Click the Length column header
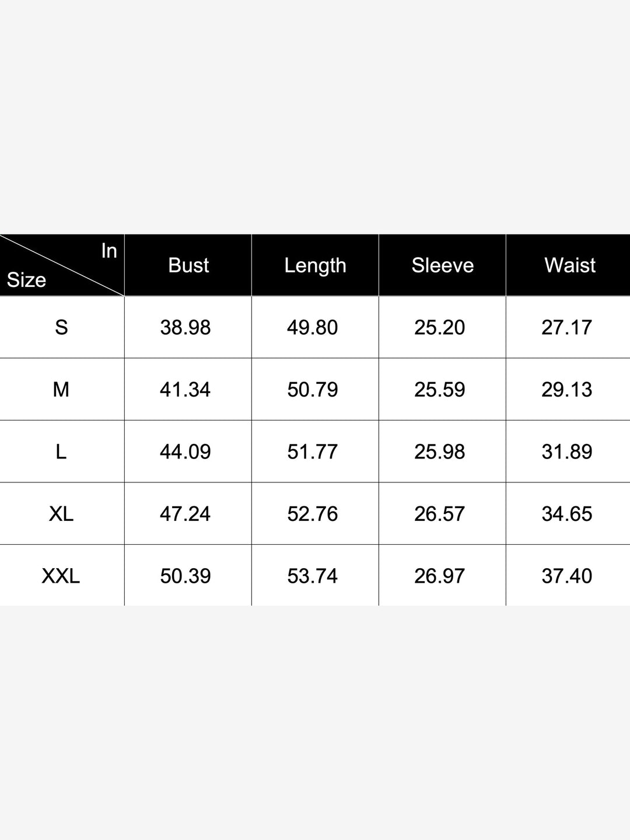This screenshot has width=630, height=840. [x=315, y=265]
